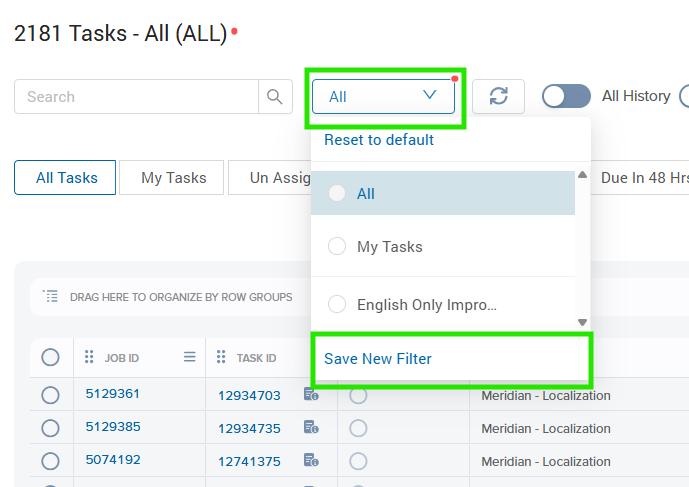Click into the Search input field
Screen dimensions: 689x487
[136, 96]
